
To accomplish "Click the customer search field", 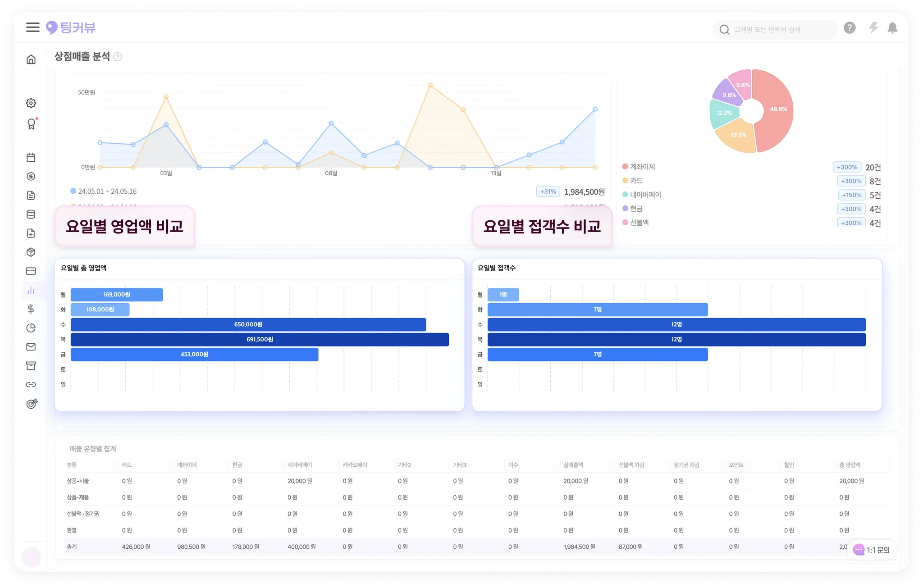I will (775, 30).
